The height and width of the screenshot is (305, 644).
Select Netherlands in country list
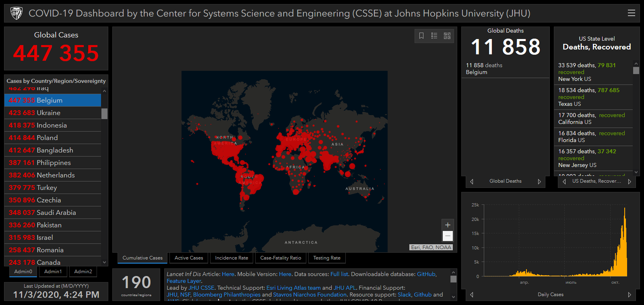coord(53,175)
